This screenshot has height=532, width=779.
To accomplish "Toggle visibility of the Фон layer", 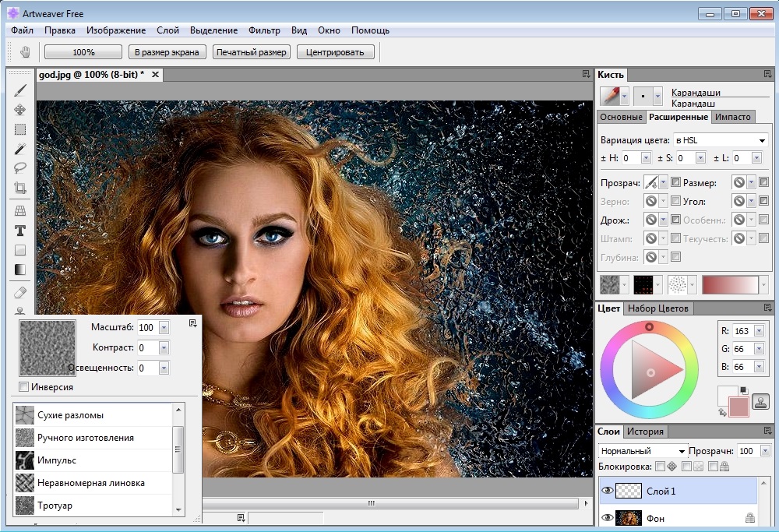I will coord(608,518).
